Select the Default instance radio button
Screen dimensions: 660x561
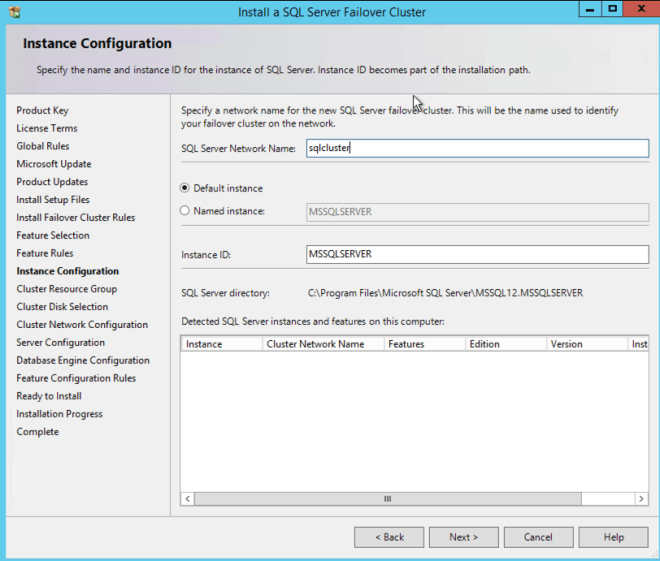click(x=184, y=188)
